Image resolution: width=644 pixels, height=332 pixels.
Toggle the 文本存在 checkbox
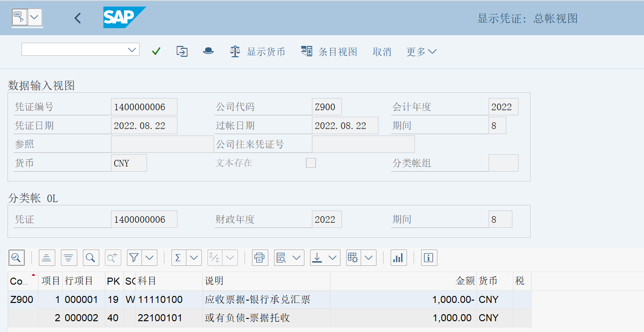coord(311,163)
